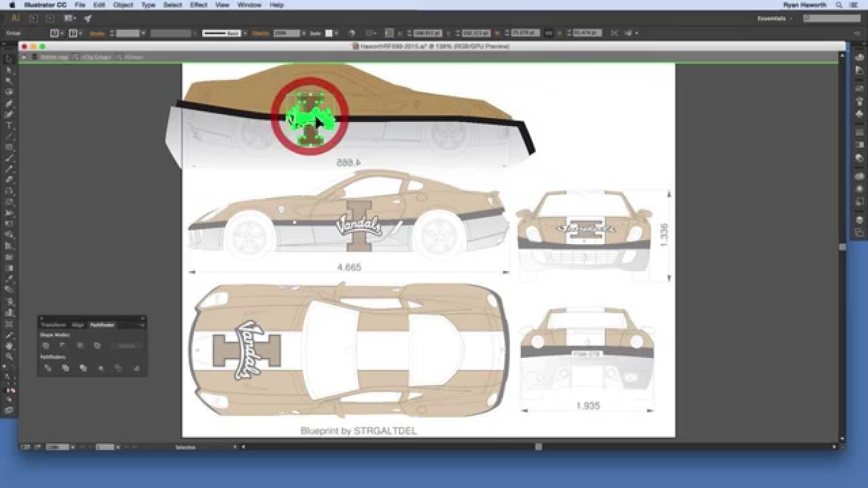Click the Minus Back pathfinder icon
Screen dimensions: 868x488
136,368
